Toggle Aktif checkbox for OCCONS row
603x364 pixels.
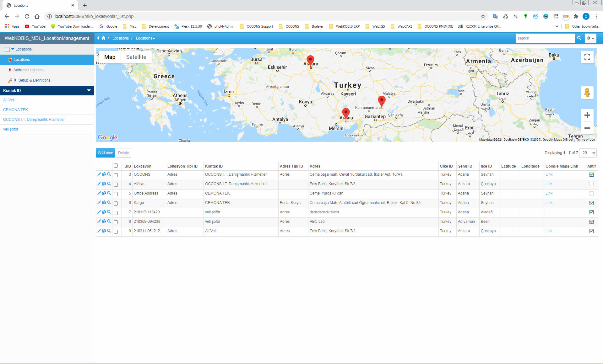pos(591,174)
